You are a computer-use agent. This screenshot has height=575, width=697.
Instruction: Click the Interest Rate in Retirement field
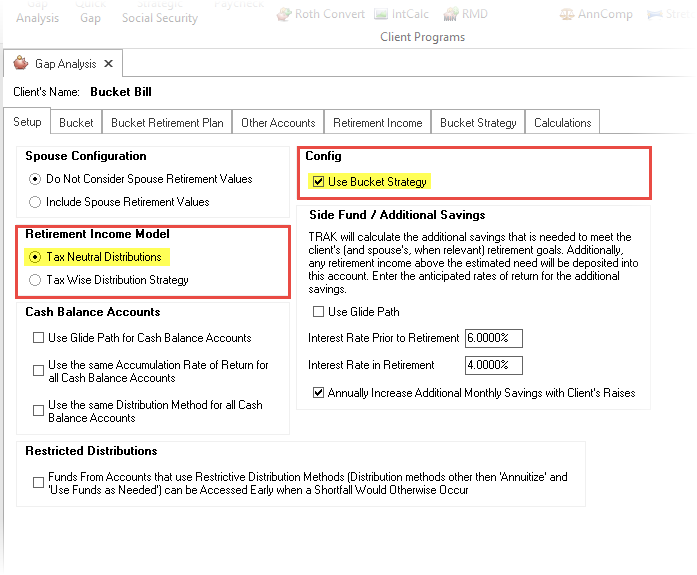pos(494,365)
